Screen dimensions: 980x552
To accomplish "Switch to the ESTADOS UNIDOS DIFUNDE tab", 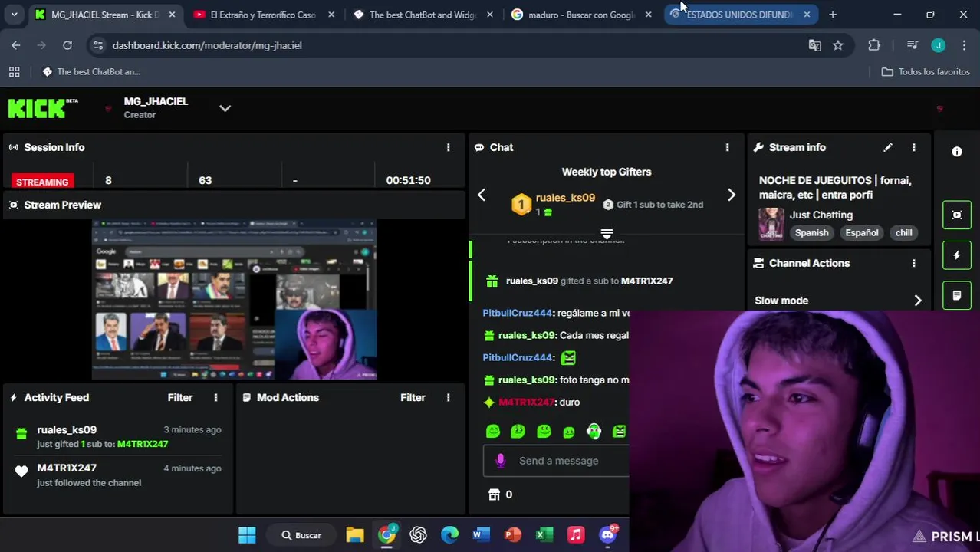I will (740, 15).
